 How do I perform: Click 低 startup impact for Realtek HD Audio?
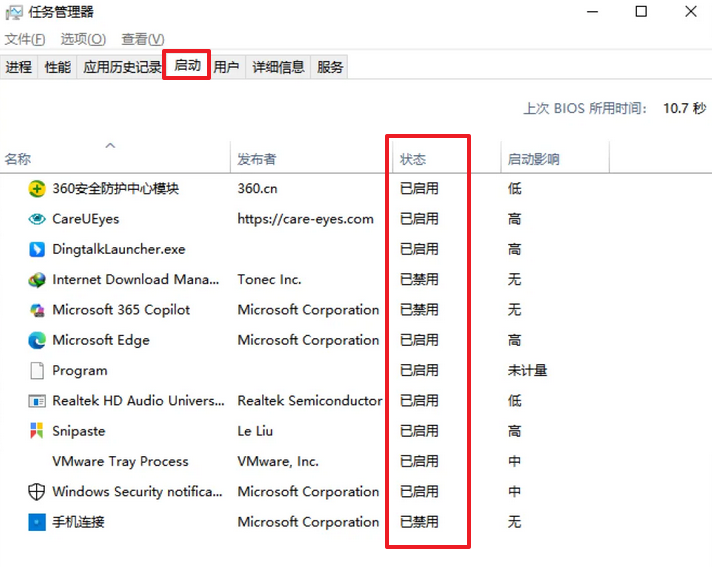click(514, 401)
